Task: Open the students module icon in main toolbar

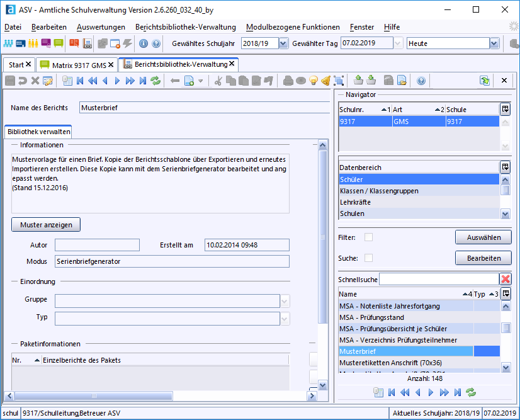Action: coord(8,43)
